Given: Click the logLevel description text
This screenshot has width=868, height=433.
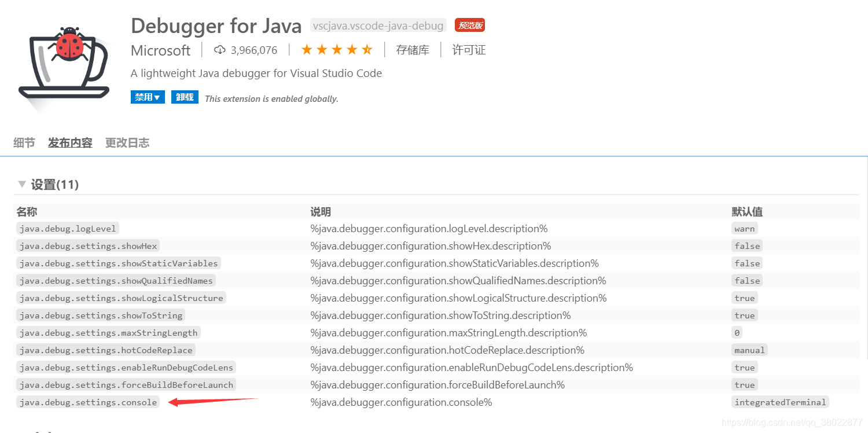Looking at the screenshot, I should point(429,229).
